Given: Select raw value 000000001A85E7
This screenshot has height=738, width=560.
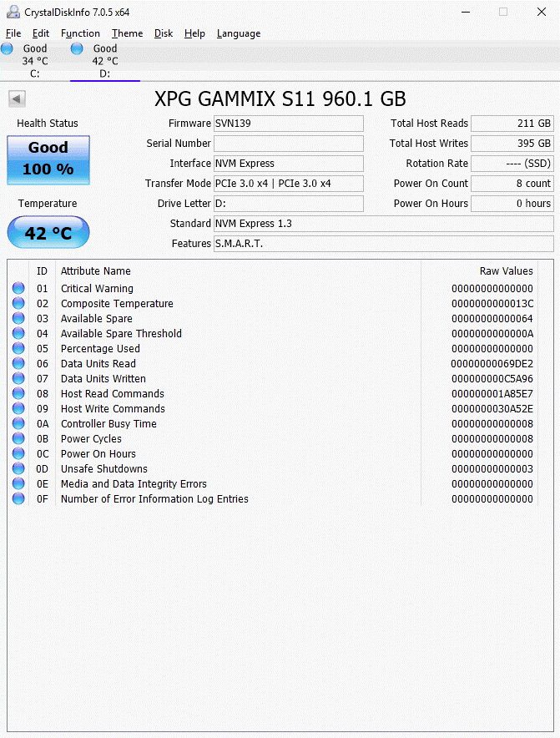Looking at the screenshot, I should click(x=492, y=394).
